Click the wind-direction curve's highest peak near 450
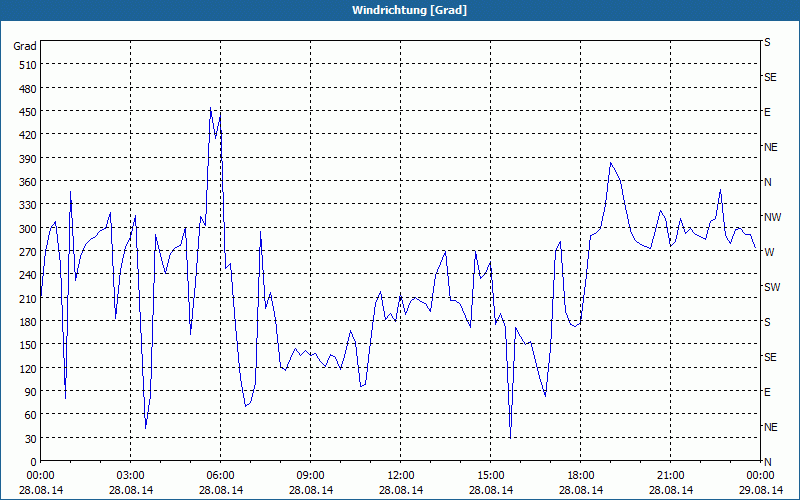 coord(210,108)
